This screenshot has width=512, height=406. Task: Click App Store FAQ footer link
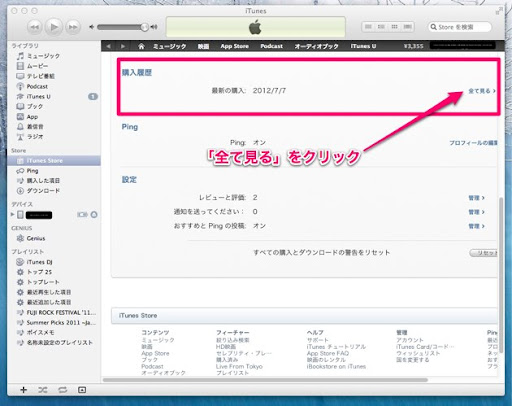[x=328, y=353]
